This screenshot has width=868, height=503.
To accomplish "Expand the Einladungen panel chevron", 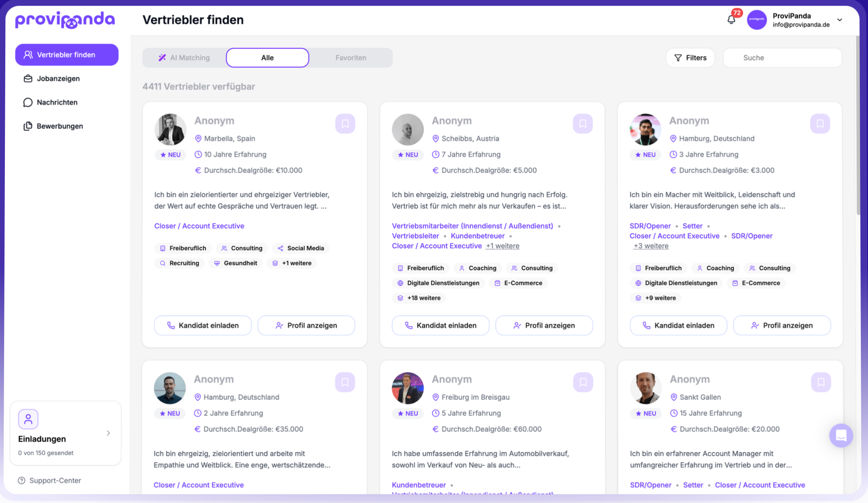I will (x=108, y=433).
